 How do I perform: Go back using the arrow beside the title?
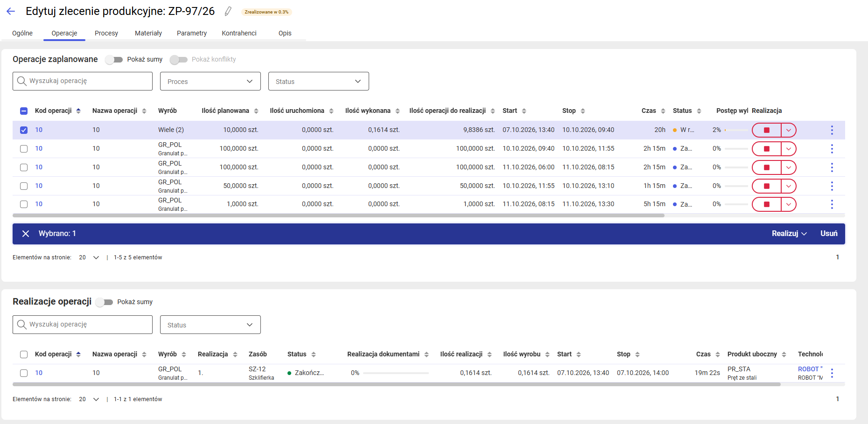(11, 12)
